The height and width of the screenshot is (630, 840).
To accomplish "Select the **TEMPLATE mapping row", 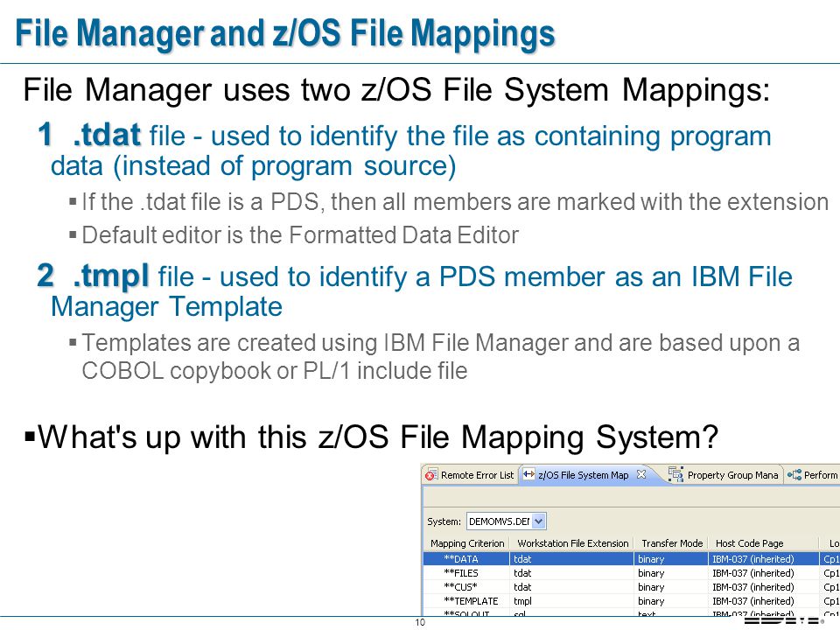I will tap(632, 601).
